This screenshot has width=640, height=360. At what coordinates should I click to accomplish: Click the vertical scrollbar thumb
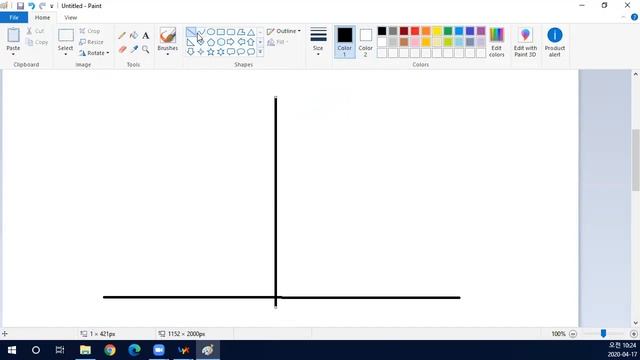pyautogui.click(x=636, y=160)
